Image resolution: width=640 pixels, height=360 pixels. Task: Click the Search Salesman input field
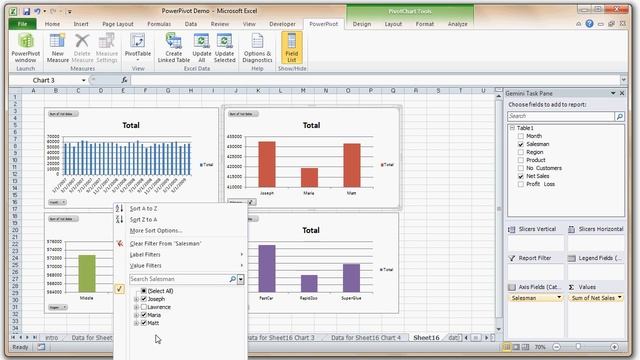coord(179,279)
